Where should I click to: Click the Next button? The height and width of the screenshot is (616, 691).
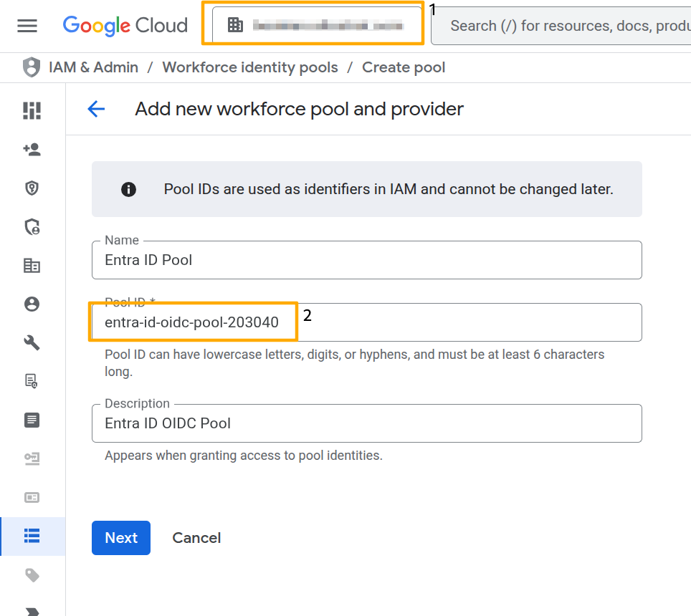120,537
